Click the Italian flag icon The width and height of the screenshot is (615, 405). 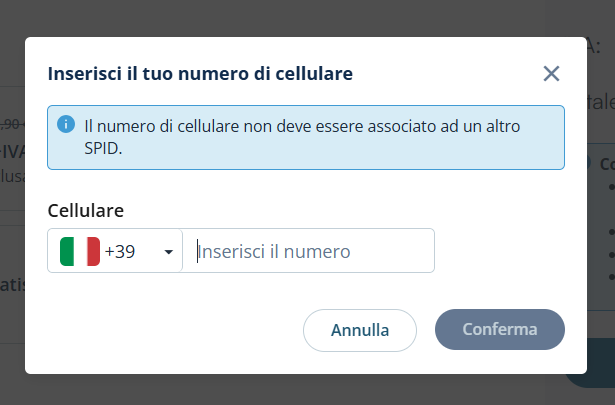[x=80, y=251]
